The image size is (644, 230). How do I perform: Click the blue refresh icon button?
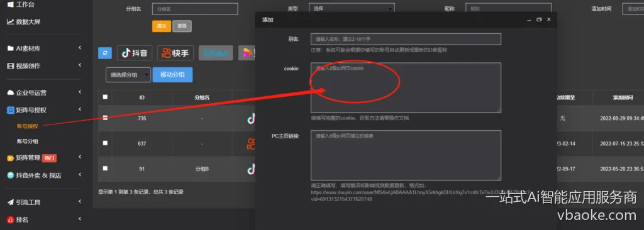[x=105, y=53]
